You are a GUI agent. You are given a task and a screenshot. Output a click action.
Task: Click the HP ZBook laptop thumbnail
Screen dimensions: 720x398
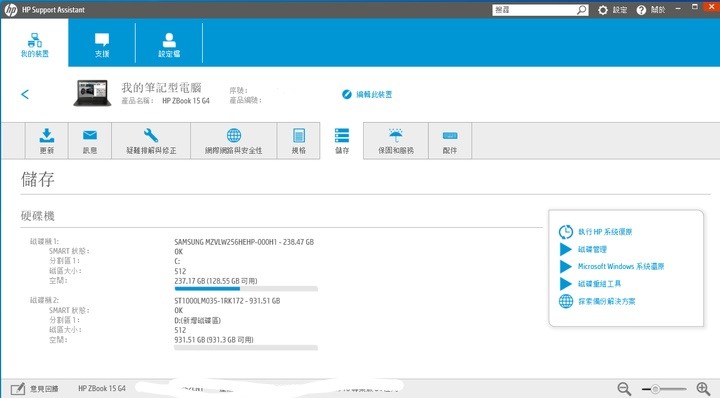tap(92, 93)
